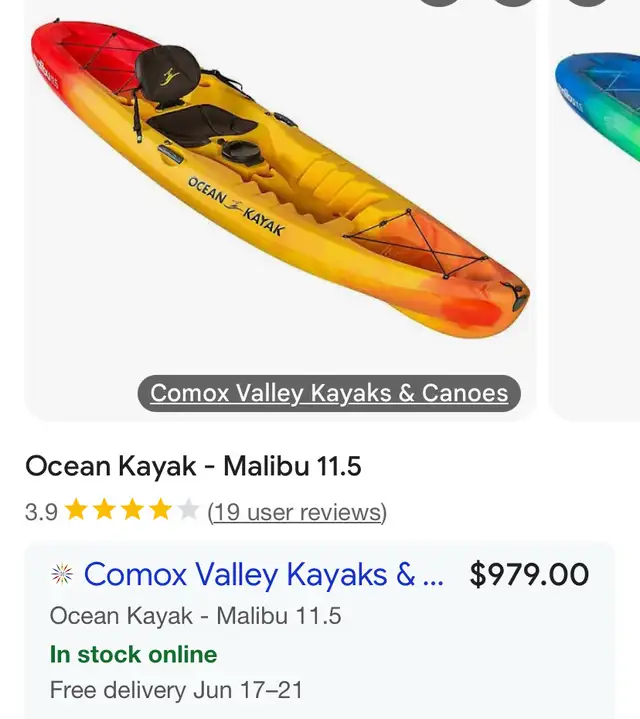
Task: Tap the empty gray fifth star
Action: coord(188,510)
